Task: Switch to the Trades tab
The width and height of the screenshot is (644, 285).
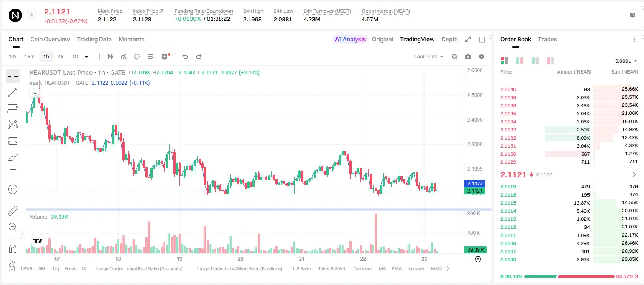Action: (x=548, y=39)
